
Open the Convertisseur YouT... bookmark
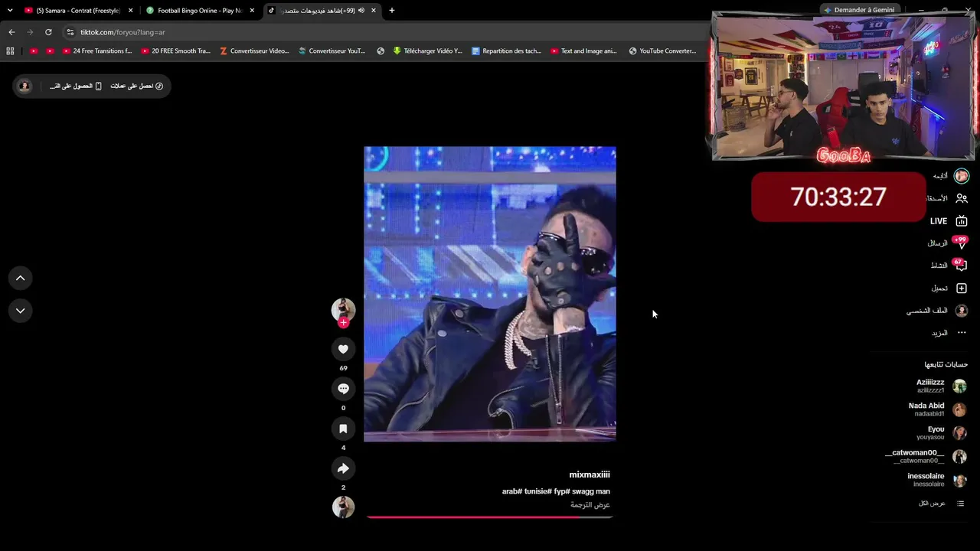tap(332, 51)
